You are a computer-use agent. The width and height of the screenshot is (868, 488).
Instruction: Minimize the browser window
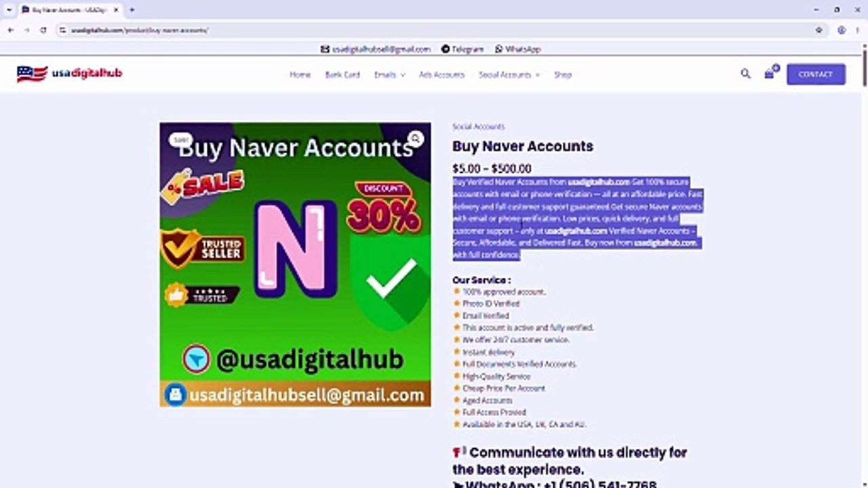(x=815, y=10)
